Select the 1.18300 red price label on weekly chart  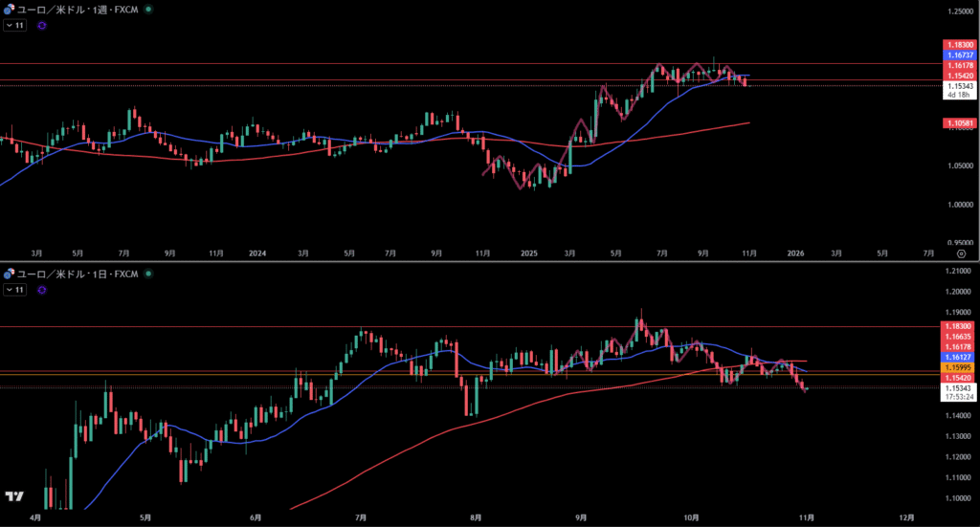click(959, 45)
